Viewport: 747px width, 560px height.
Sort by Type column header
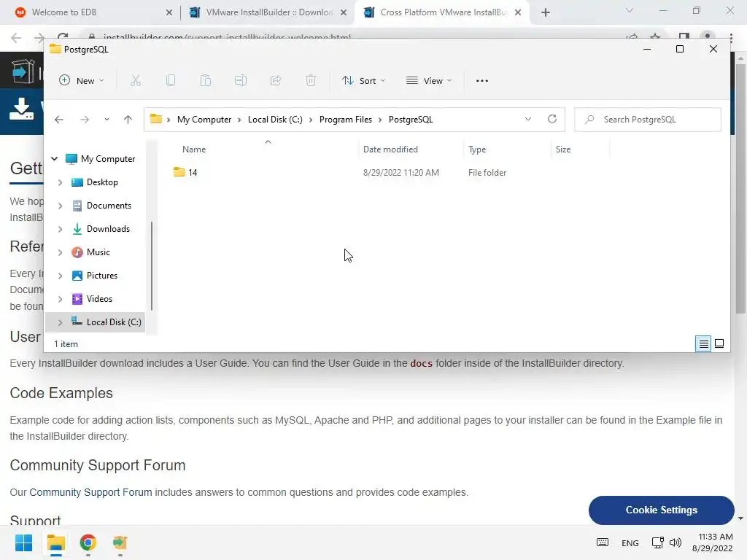pos(477,149)
